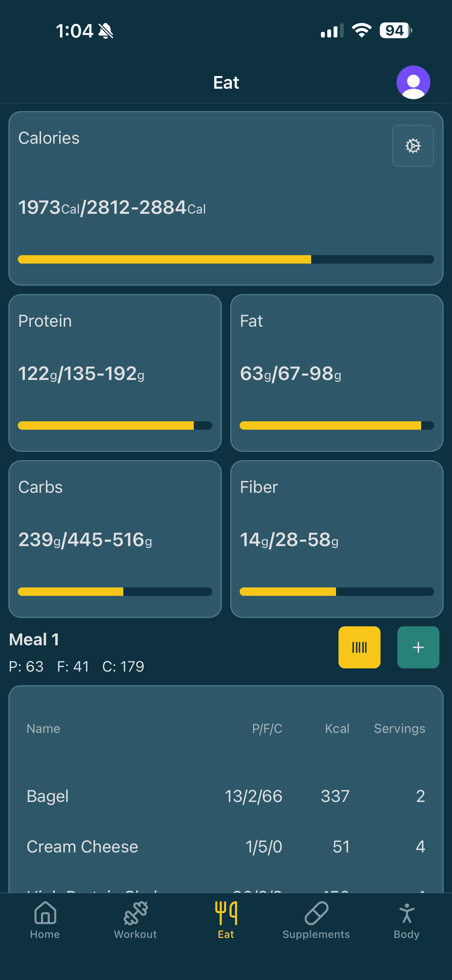This screenshot has width=452, height=980.
Task: Tap the Bagel servings value
Action: pos(420,796)
